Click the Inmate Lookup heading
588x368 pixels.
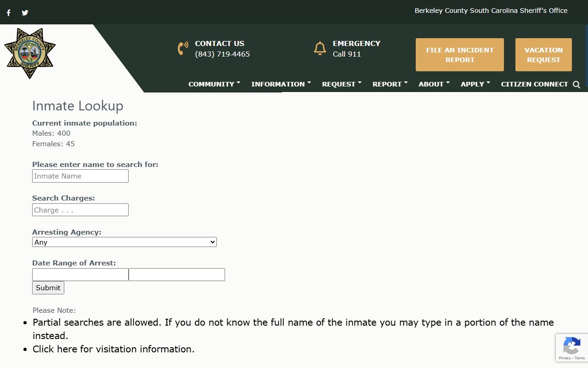point(78,106)
